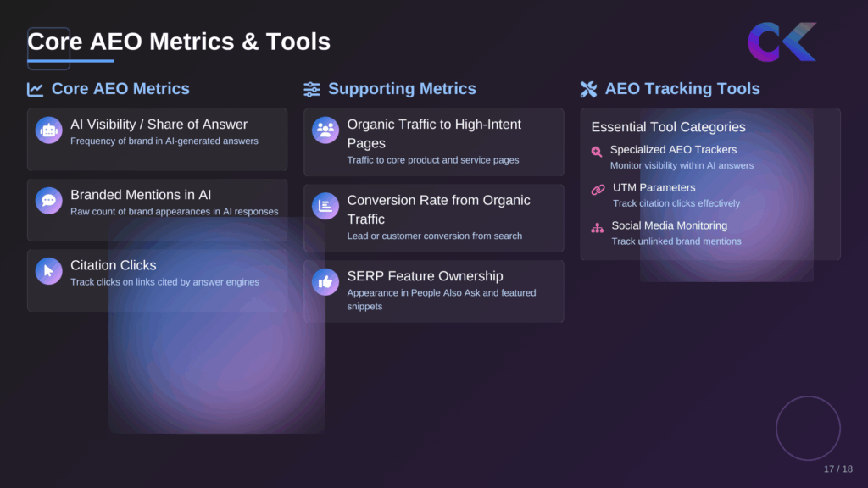Select the chain-link icon next to UTM Parameters
Screen dimensions: 868x488
tap(596, 189)
